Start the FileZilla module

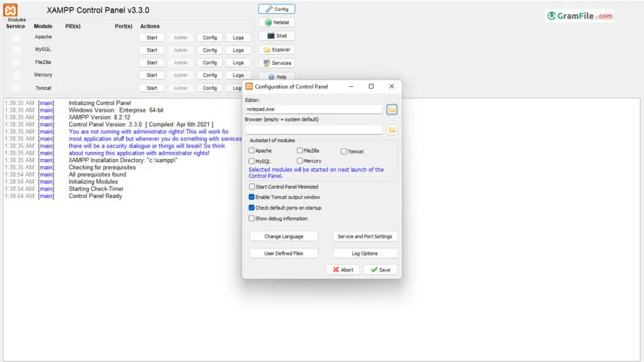152,63
